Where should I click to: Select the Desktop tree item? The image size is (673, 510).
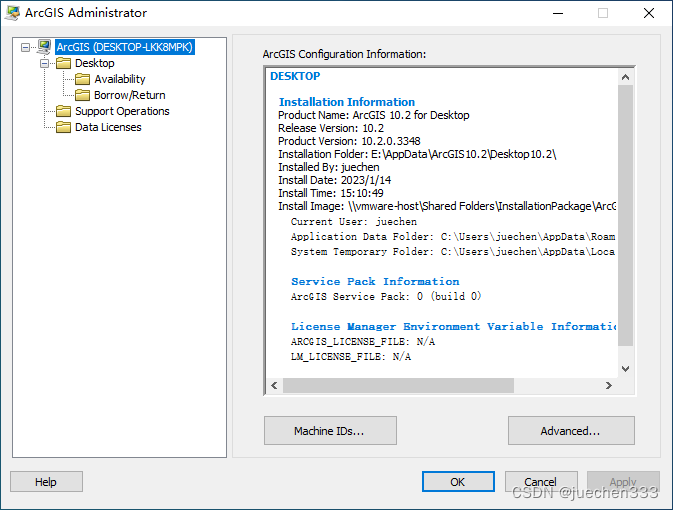point(95,63)
